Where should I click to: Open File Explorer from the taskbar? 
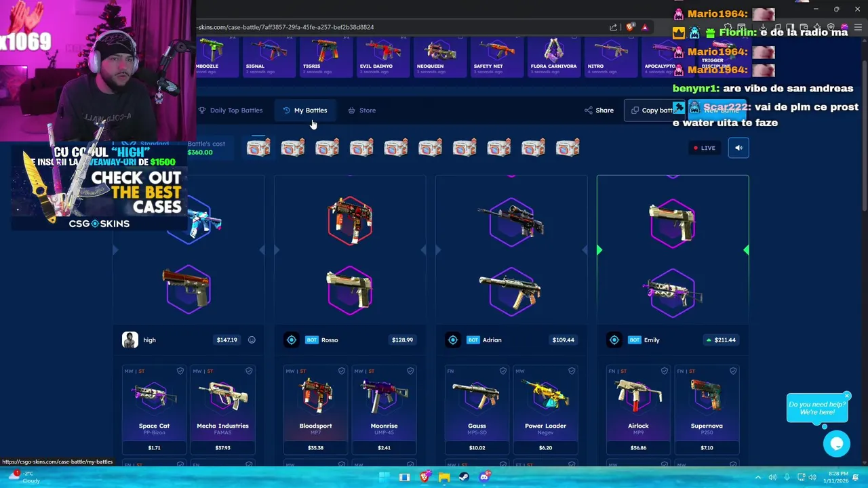(444, 477)
